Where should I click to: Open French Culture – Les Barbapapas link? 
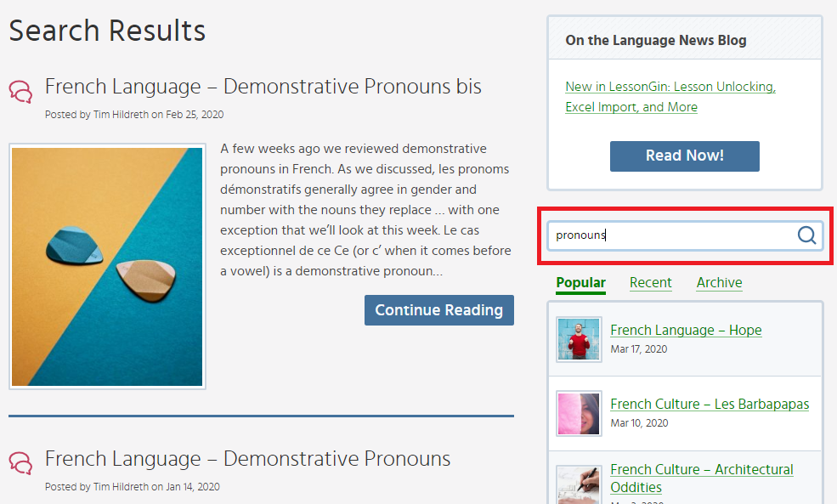click(x=710, y=404)
